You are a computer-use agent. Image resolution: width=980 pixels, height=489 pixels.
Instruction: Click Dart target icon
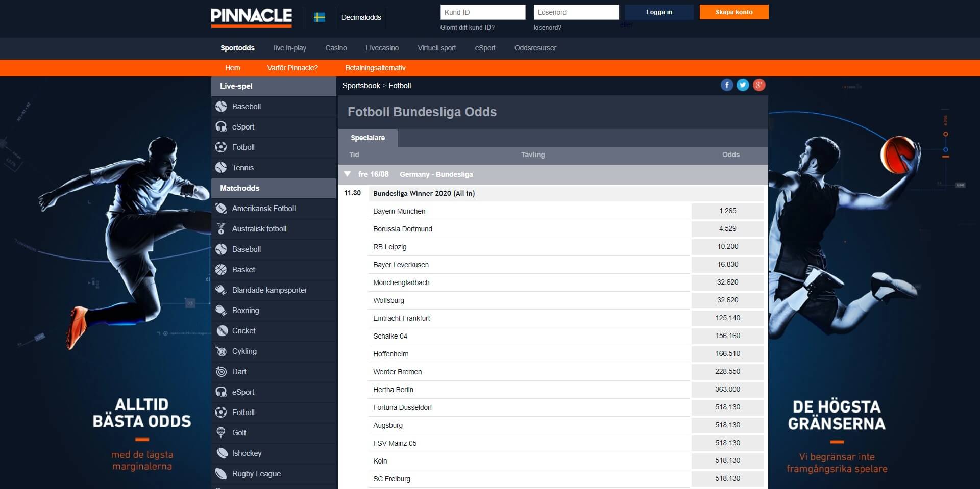click(221, 372)
